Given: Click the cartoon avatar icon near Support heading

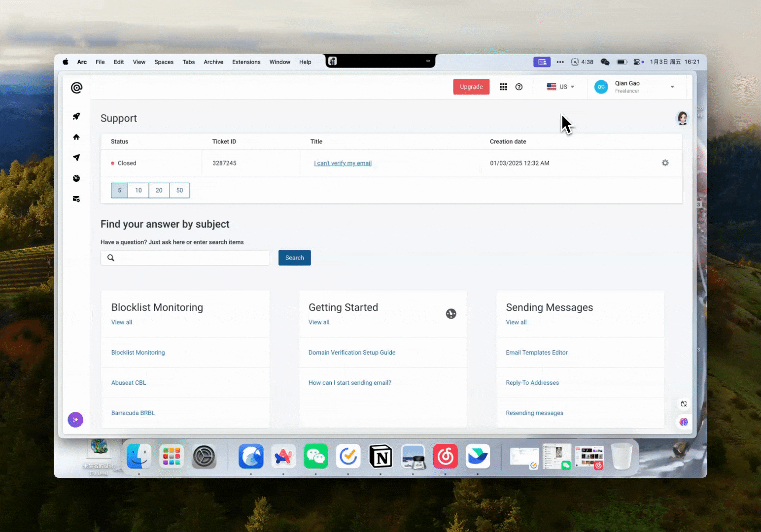Looking at the screenshot, I should [x=683, y=118].
